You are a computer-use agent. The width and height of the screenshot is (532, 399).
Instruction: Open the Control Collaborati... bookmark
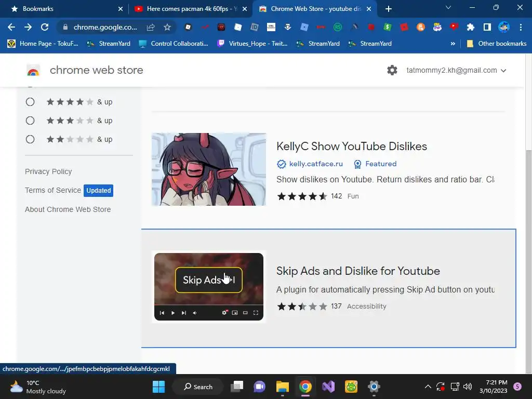point(174,44)
